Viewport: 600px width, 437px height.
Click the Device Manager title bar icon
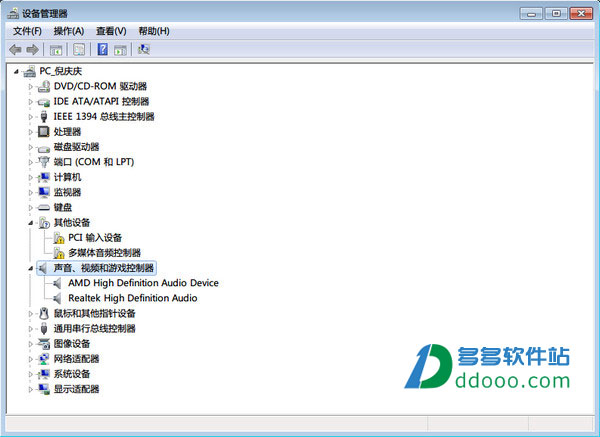[x=13, y=14]
